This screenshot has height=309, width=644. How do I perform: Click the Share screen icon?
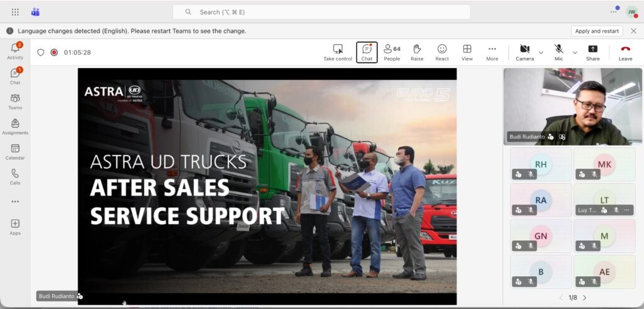(x=592, y=53)
